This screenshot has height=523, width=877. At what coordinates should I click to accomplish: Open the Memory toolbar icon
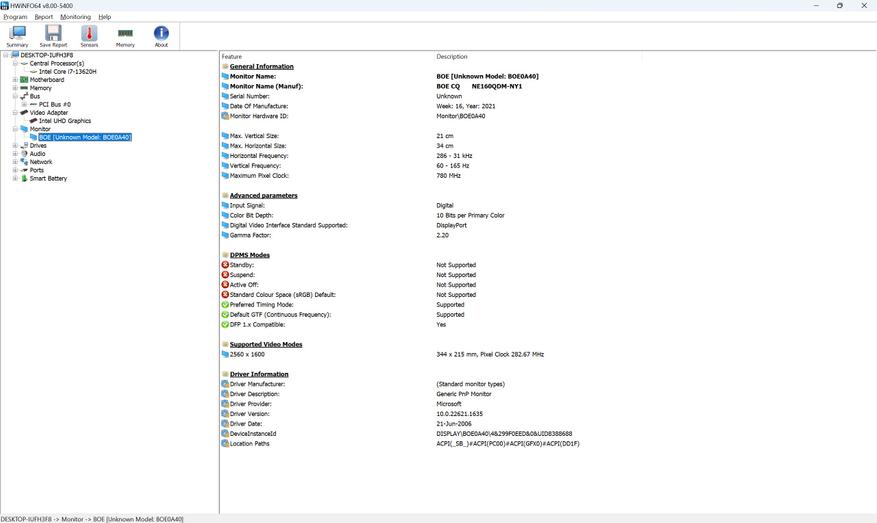pyautogui.click(x=125, y=36)
